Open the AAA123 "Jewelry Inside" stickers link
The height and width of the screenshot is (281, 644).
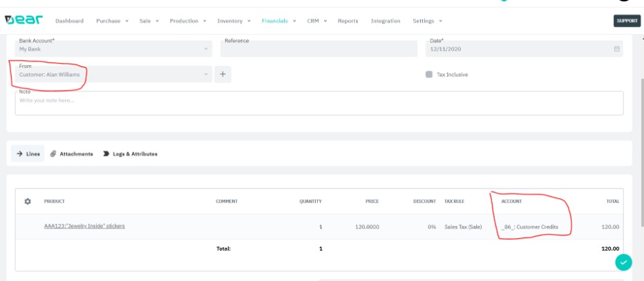[x=84, y=226]
